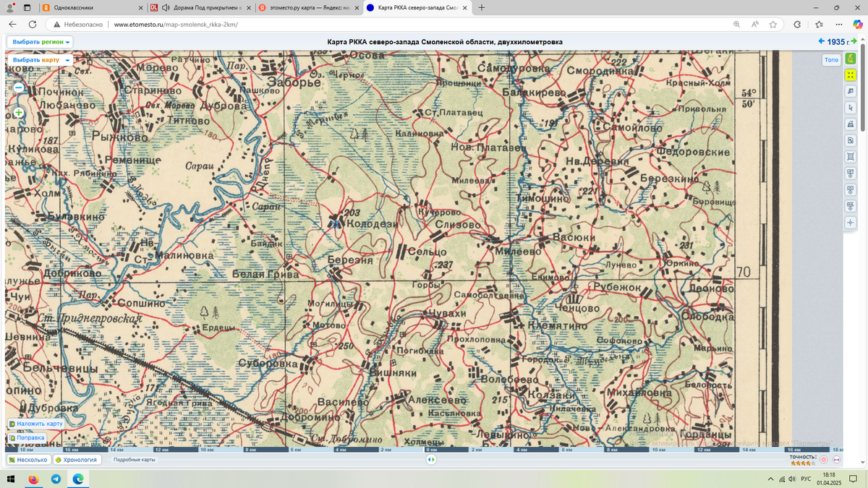The height and width of the screenshot is (488, 868).
Task: Click the green icon atop right toolbar
Action: (851, 59)
